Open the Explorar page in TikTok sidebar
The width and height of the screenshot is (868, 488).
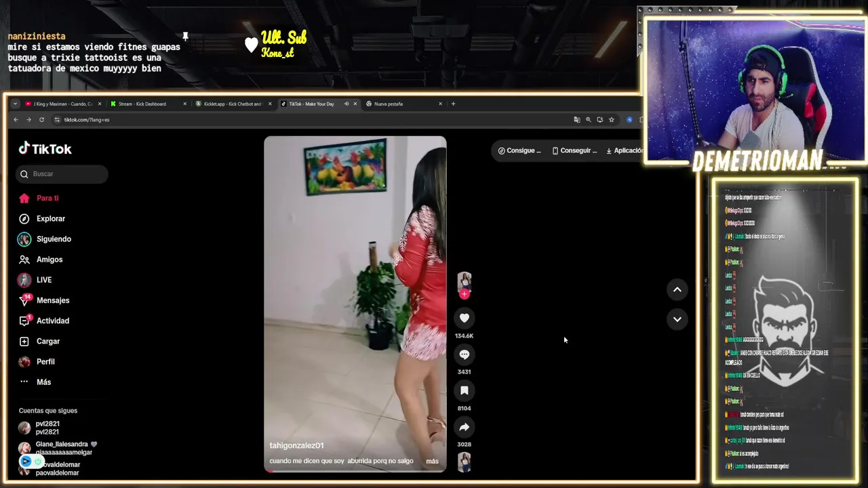coord(50,218)
